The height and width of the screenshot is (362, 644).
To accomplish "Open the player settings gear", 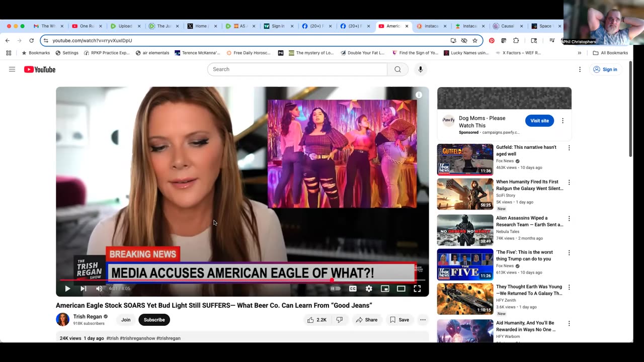I will (369, 289).
